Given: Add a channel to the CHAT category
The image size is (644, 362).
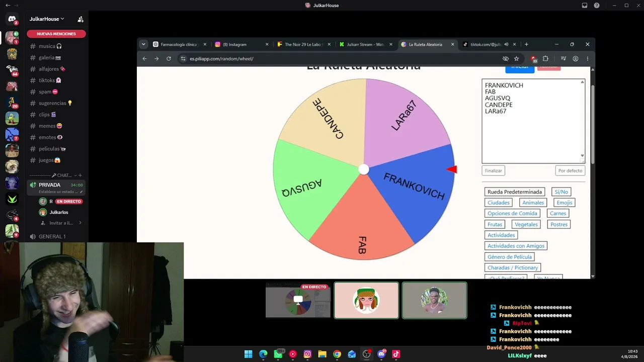Looking at the screenshot, I should coord(80,175).
